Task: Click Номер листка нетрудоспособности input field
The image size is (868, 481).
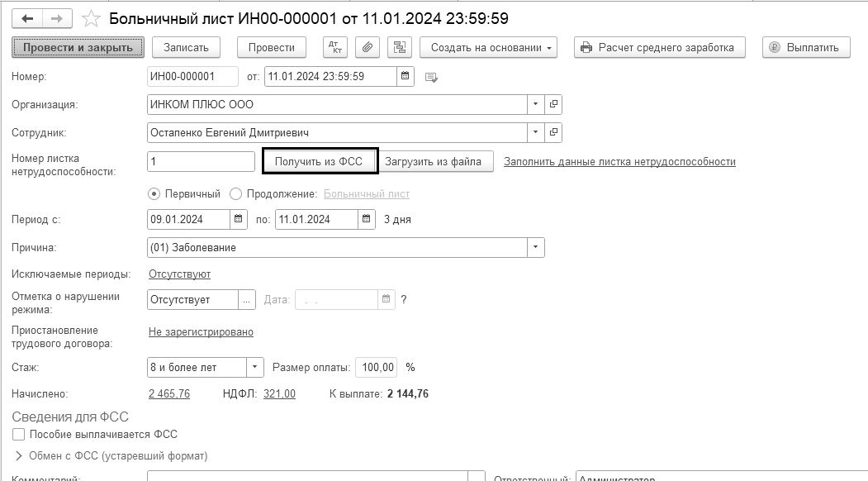Action: click(201, 161)
